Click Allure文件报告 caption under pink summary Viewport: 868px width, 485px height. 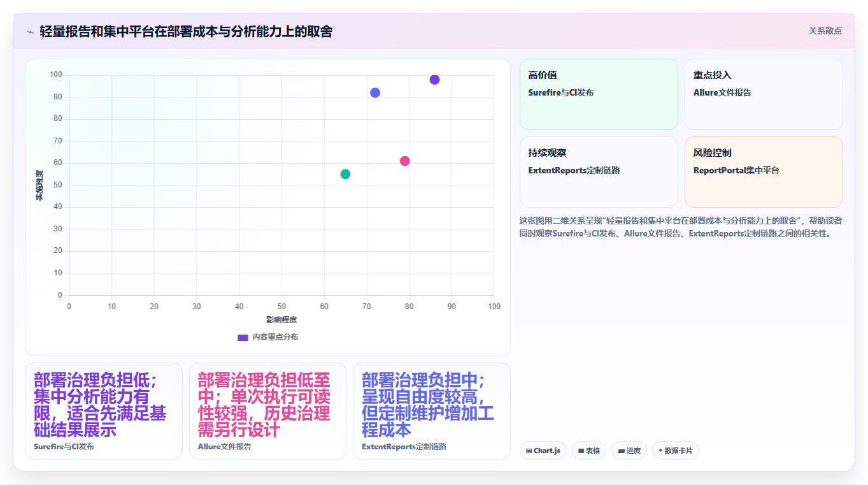224,447
